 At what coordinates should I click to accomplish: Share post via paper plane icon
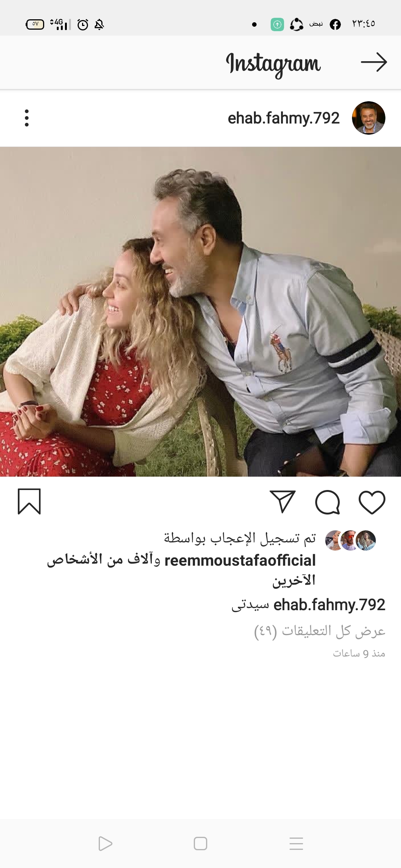[283, 502]
